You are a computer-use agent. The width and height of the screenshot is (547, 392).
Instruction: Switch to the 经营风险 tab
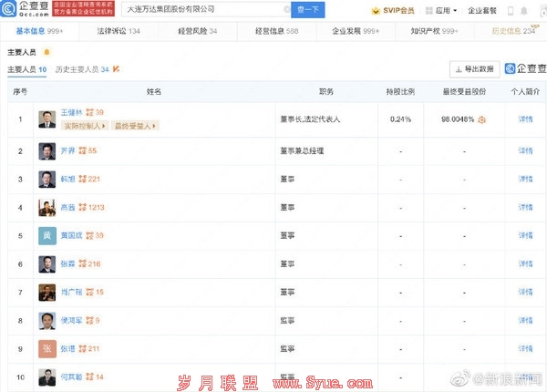198,31
